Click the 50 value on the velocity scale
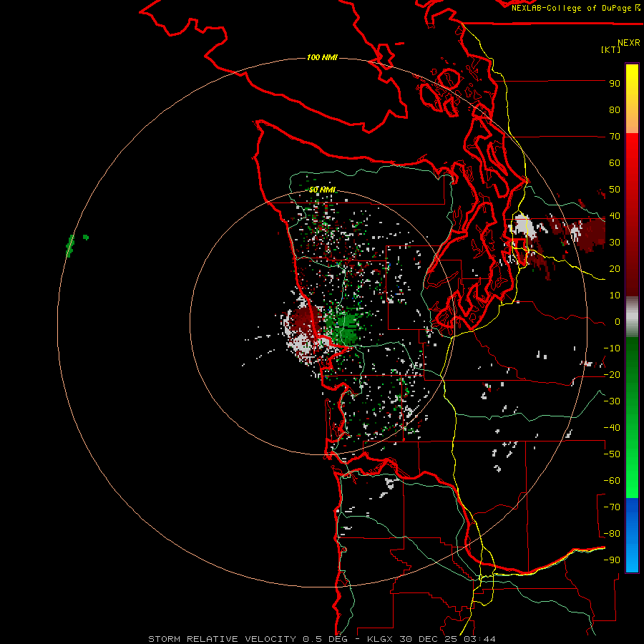Image resolution: width=644 pixels, height=644 pixels. point(615,190)
